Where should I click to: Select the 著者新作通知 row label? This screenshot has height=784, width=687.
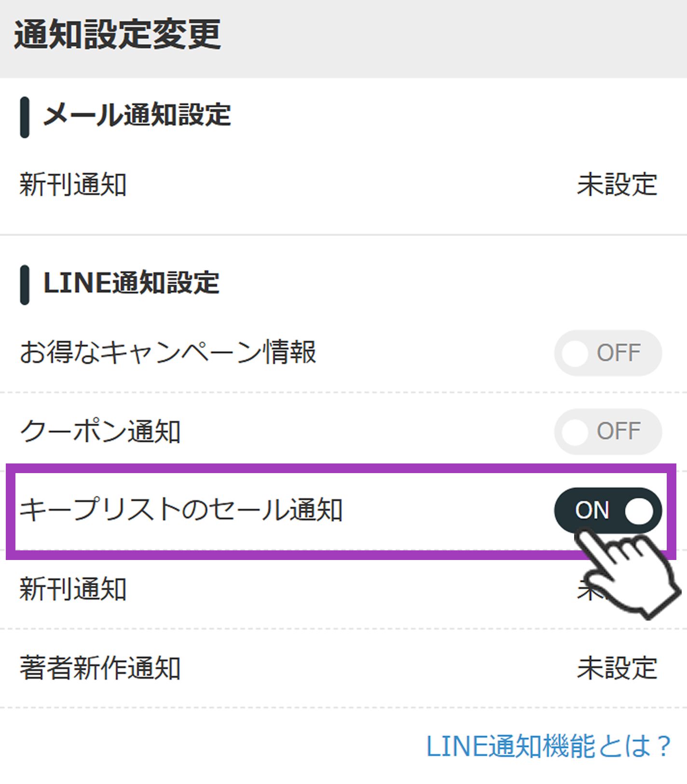(100, 668)
